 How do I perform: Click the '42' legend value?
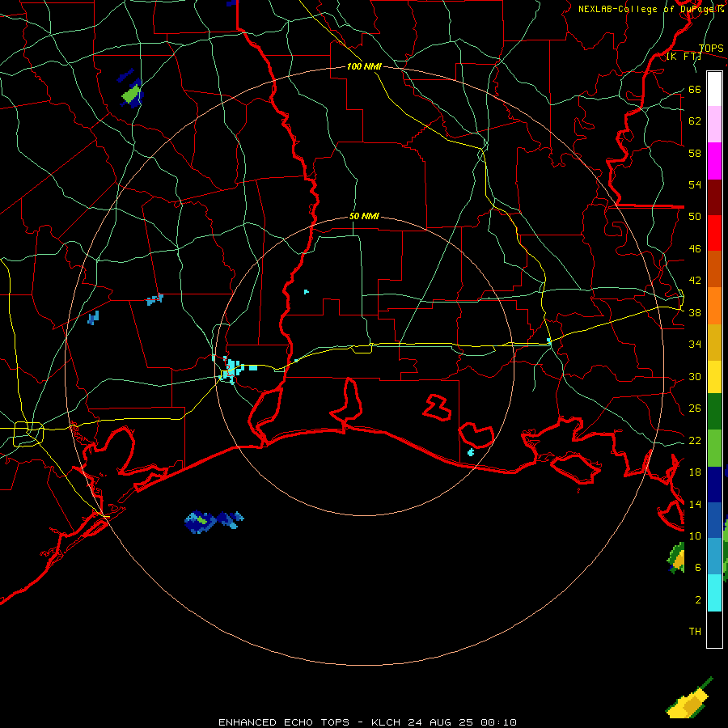point(695,281)
